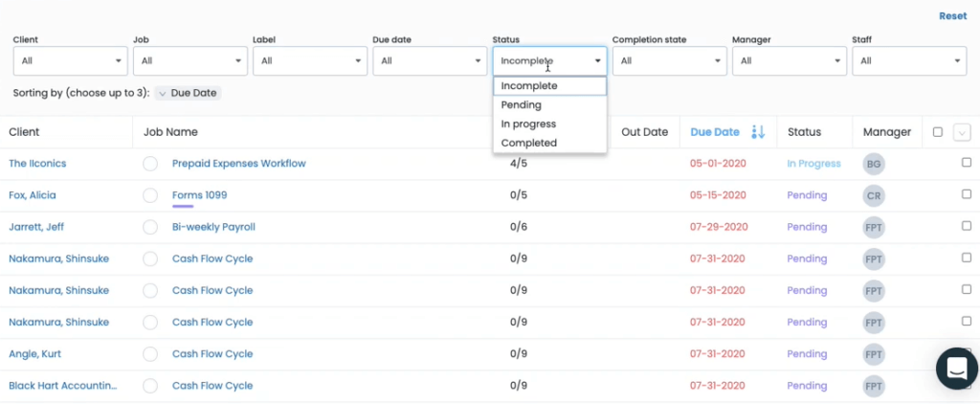Click Pending status in Fox, Alicia row
Screen dimensions: 980x404
click(807, 195)
